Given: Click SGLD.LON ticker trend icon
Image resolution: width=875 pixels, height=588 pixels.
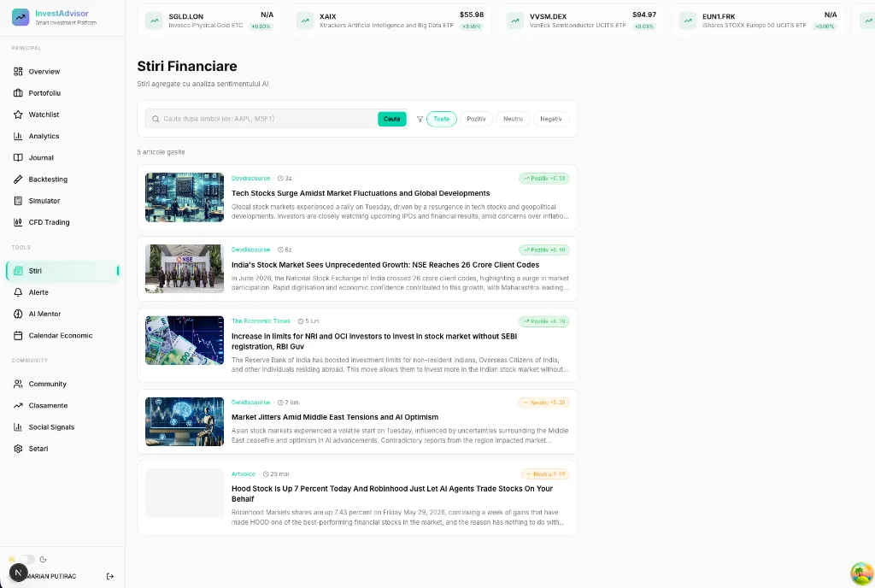Looking at the screenshot, I should point(154,21).
